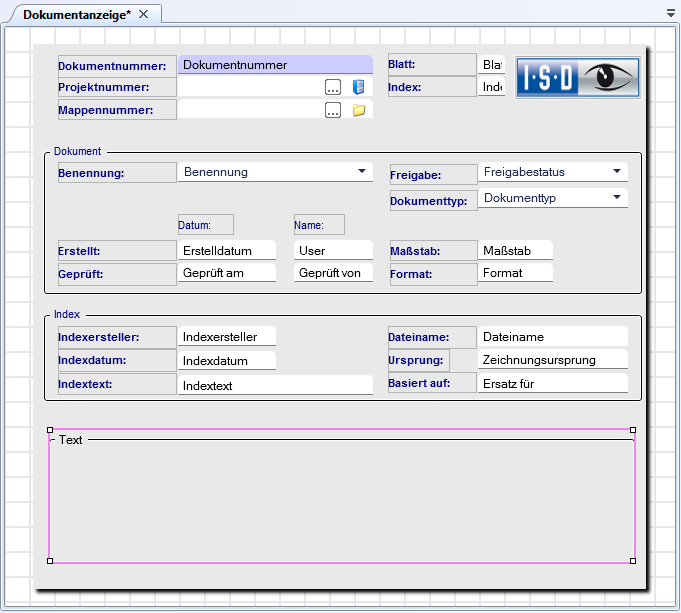Select the Dokumentnummer input field

pos(275,65)
